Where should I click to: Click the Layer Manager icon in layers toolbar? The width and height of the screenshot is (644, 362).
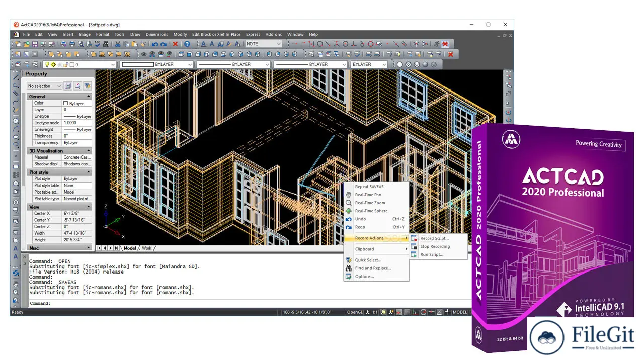click(x=18, y=64)
